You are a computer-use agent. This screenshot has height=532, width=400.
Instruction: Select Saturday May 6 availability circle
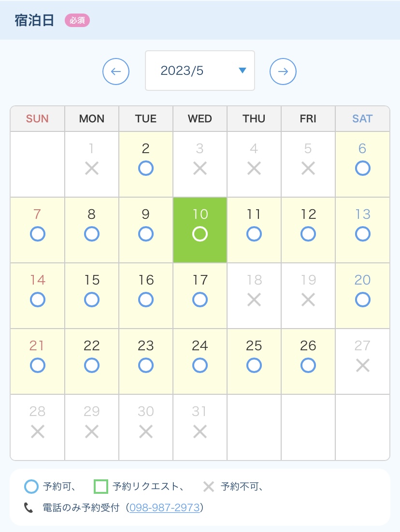tap(363, 168)
